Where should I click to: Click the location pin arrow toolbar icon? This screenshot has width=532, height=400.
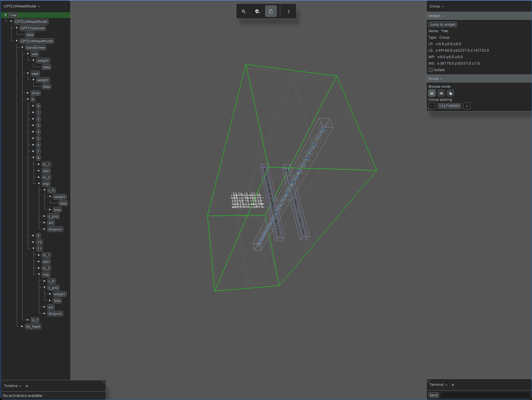[257, 11]
